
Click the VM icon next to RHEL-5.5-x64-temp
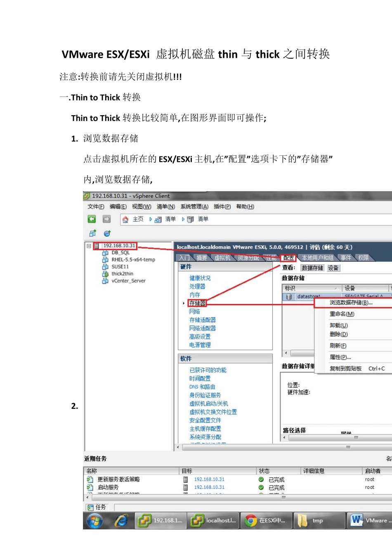coord(105,260)
